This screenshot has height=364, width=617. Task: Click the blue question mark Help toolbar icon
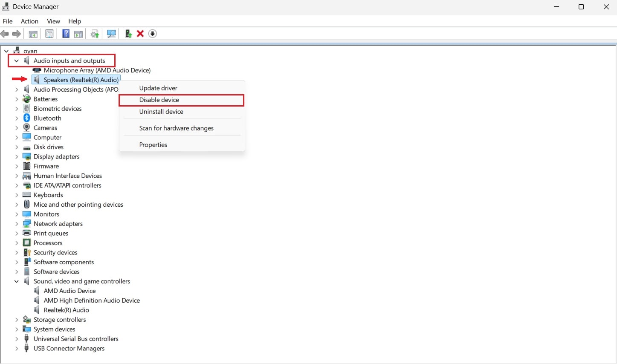(66, 34)
